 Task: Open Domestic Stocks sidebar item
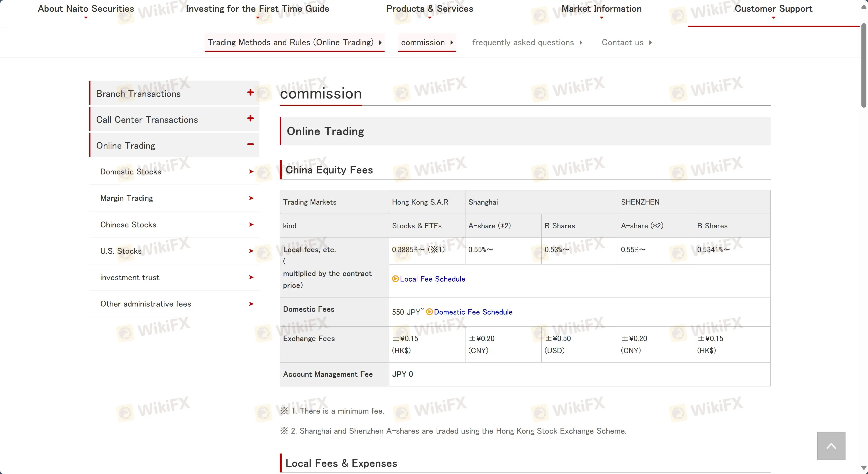click(x=174, y=171)
